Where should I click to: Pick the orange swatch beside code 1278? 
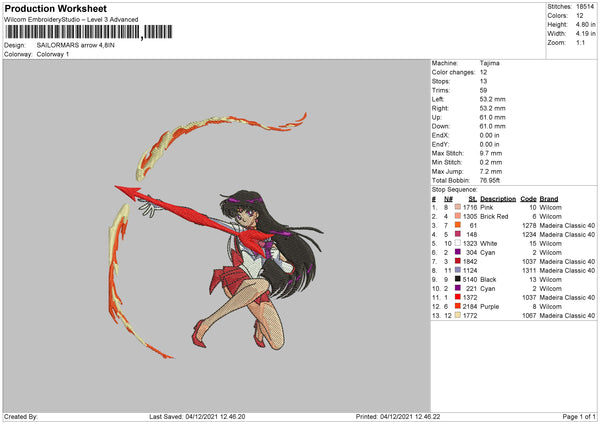click(x=458, y=225)
